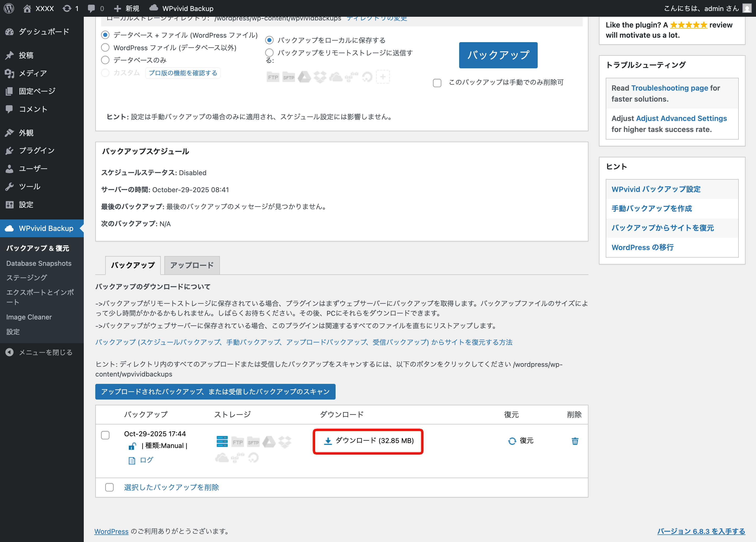Screen dimensions: 756x542
Task: Click the ダウンロード (32.85 MB) button
Action: click(x=368, y=441)
